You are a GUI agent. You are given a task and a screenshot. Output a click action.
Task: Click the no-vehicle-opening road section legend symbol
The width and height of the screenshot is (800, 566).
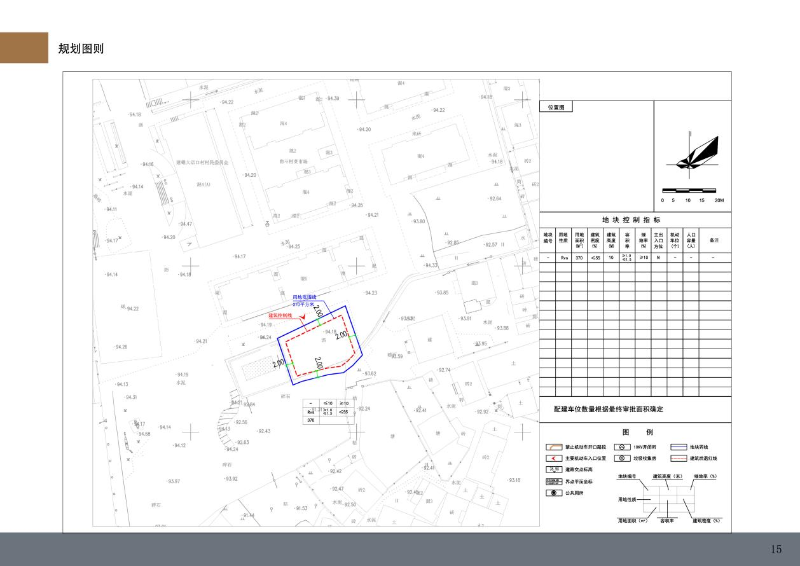(551, 447)
